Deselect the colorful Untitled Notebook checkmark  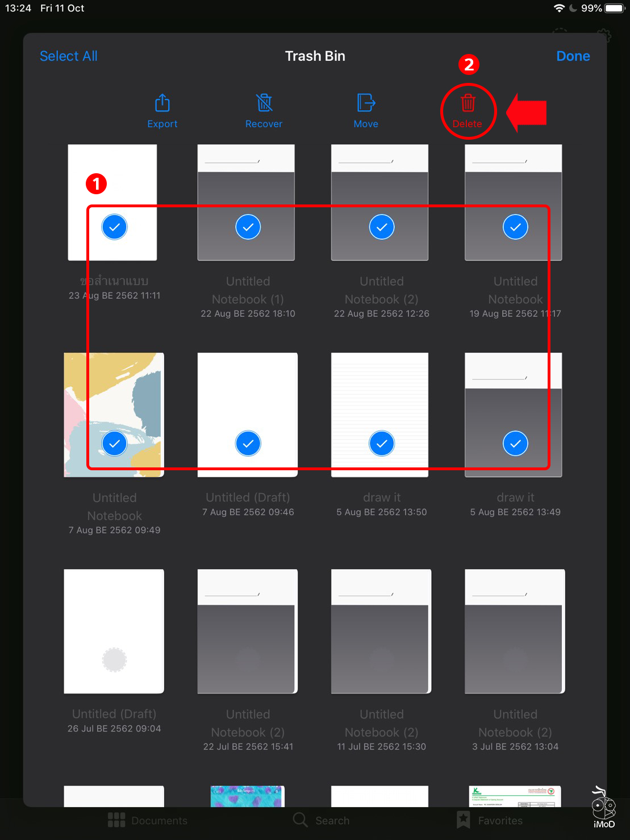[114, 443]
